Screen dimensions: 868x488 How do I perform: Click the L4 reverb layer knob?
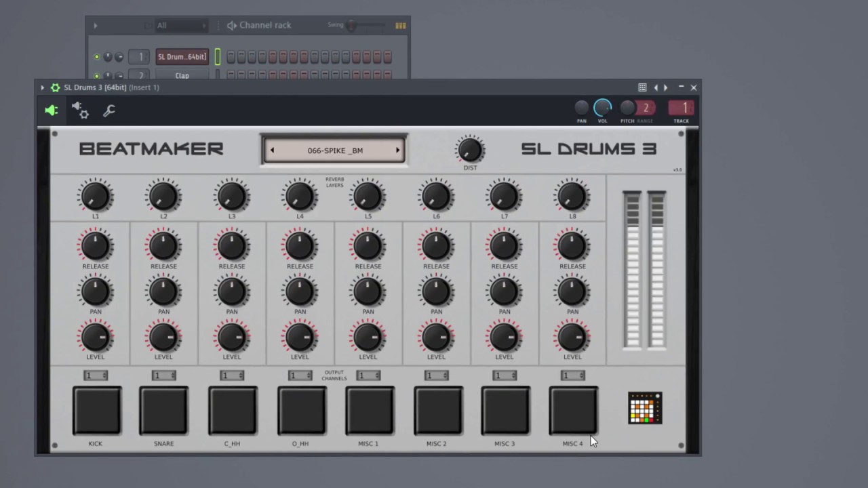tap(300, 196)
